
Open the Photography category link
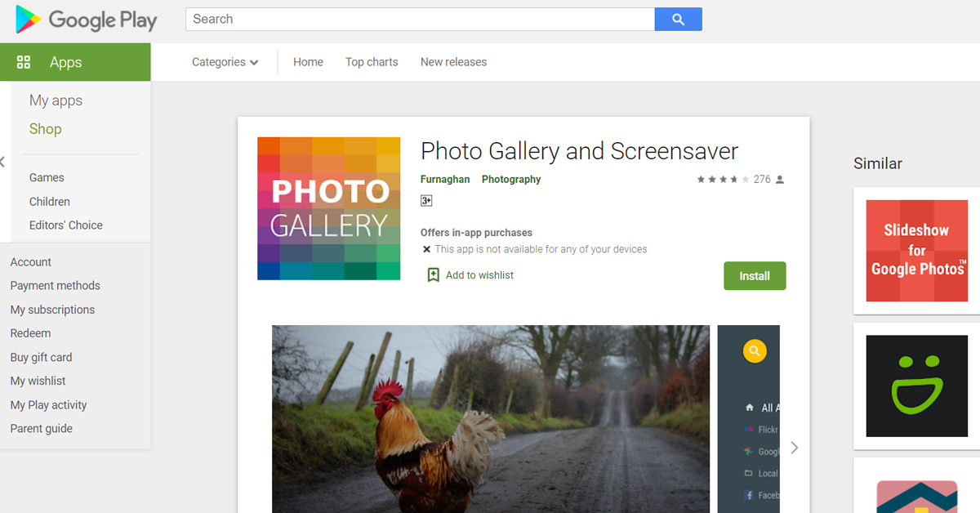click(511, 180)
